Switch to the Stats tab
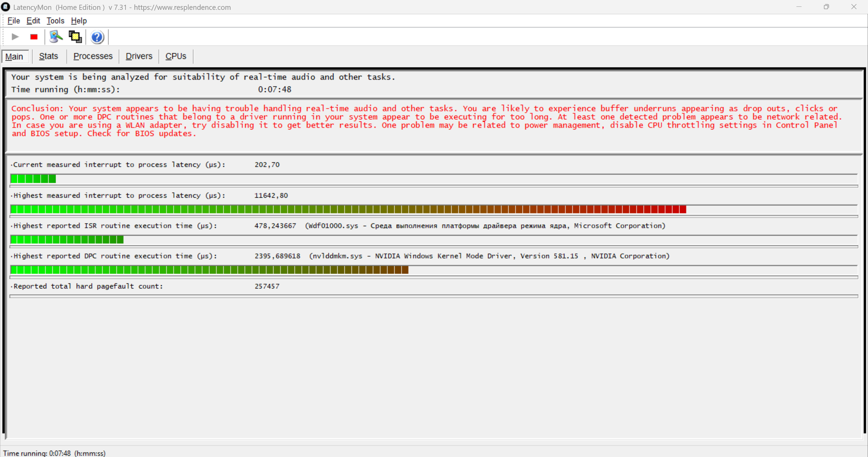The image size is (868, 457). (x=49, y=56)
